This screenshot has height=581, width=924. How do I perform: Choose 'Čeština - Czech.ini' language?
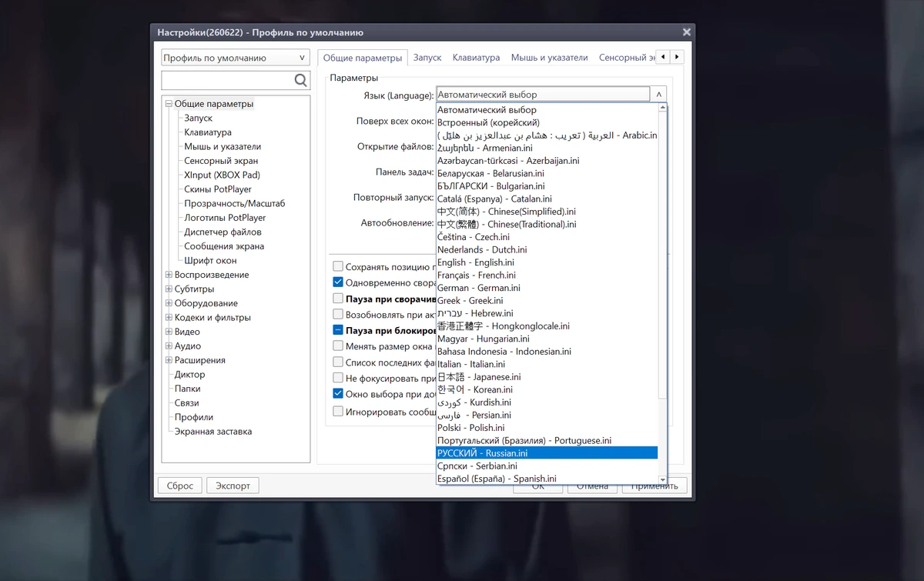click(547, 237)
